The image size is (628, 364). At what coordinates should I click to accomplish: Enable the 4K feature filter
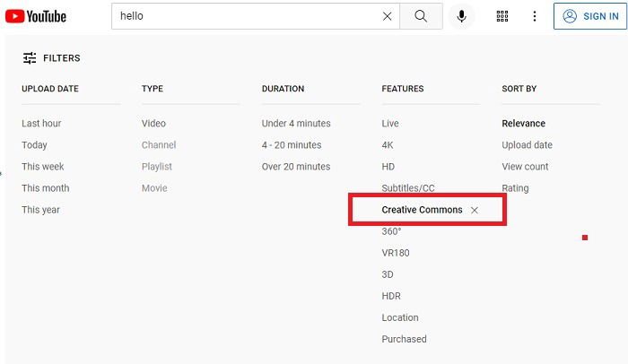[x=388, y=145]
